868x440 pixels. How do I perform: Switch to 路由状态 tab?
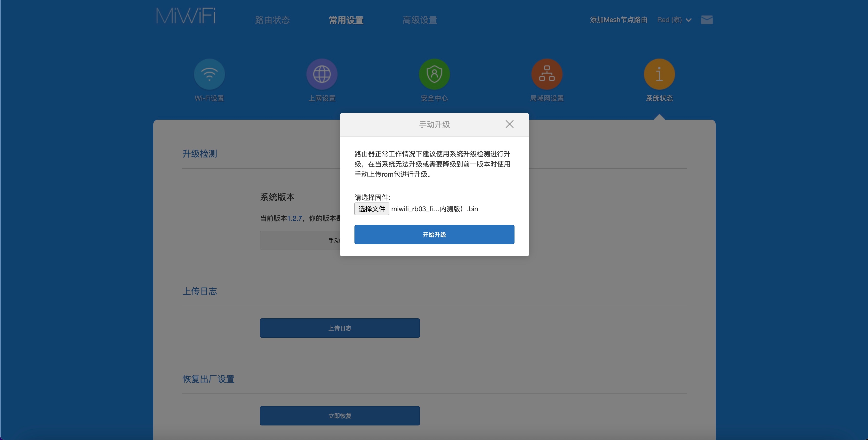click(272, 20)
